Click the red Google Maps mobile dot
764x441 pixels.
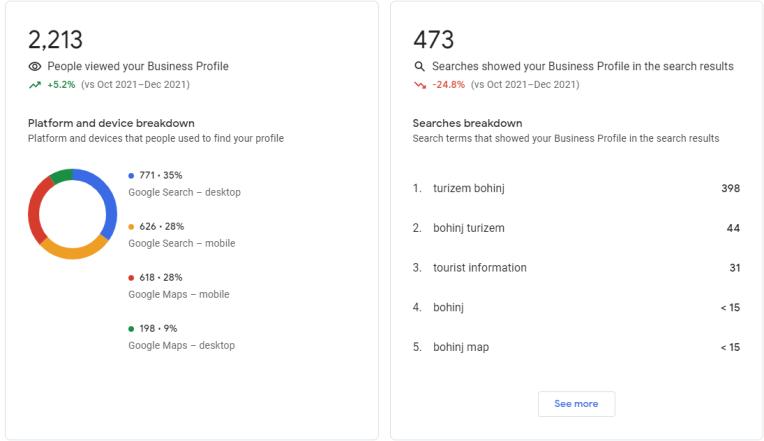(131, 278)
